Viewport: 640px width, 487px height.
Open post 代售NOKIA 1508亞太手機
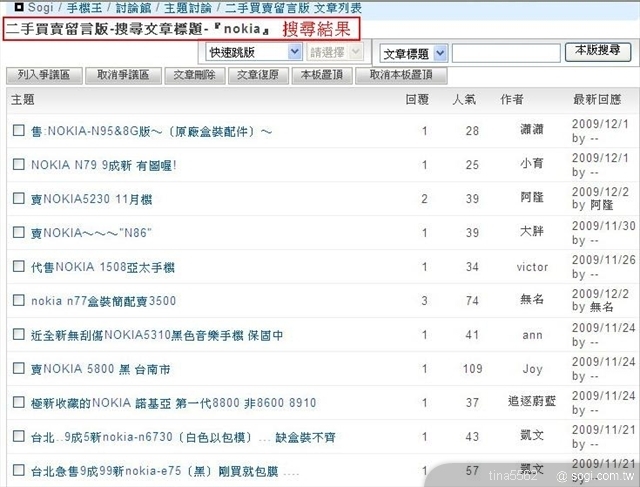pyautogui.click(x=103, y=267)
